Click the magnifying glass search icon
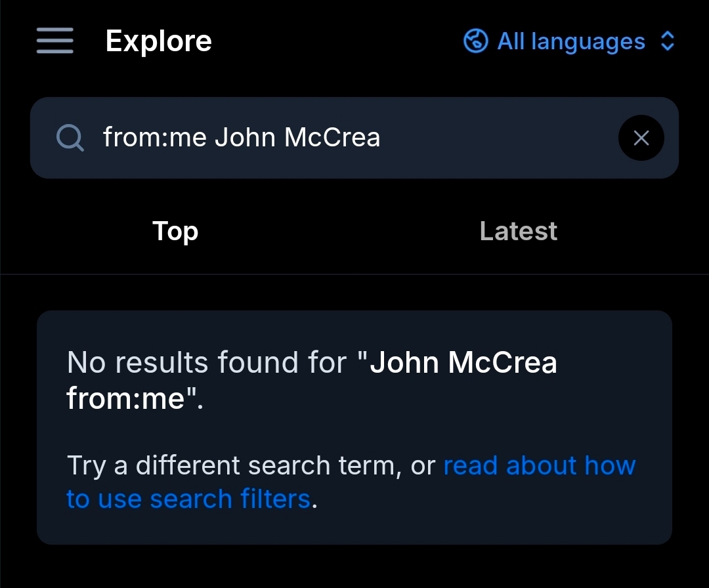Screen dimensions: 709x588 70,138
